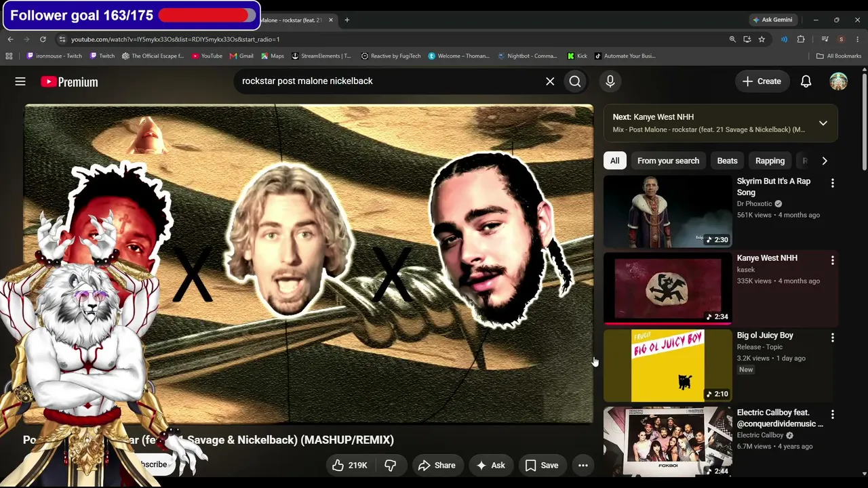Open the StreamElements bookmark
This screenshot has height=488, width=868.
click(x=321, y=56)
